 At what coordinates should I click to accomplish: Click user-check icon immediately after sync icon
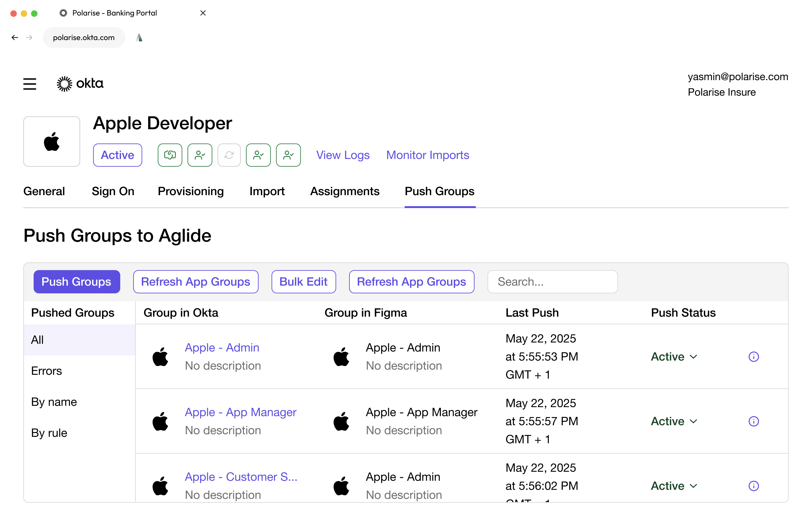(x=258, y=155)
